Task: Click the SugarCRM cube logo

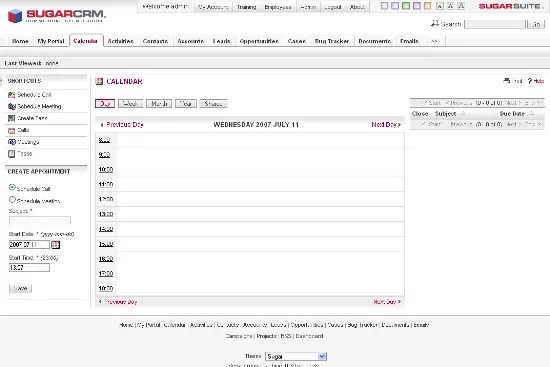Action: (15, 16)
